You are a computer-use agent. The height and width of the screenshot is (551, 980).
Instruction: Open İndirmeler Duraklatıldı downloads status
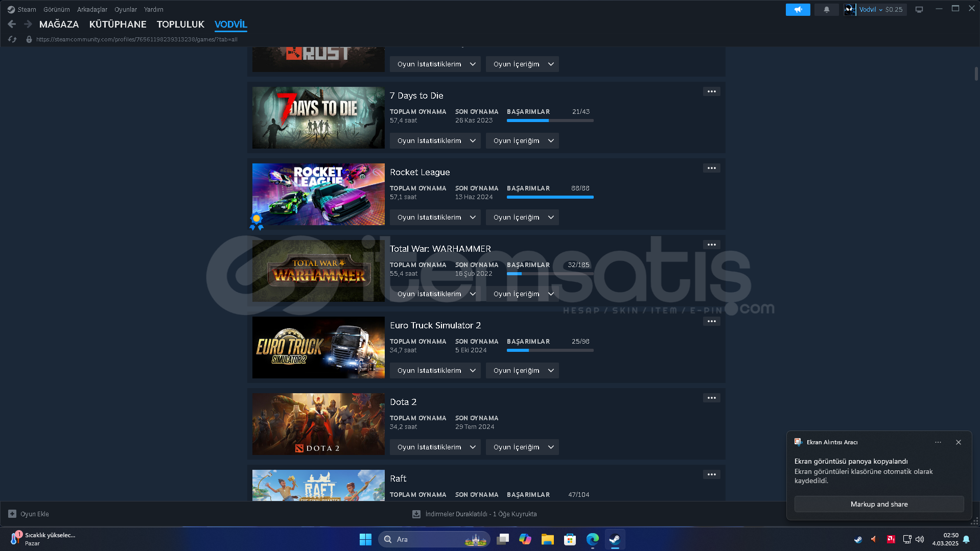(x=481, y=514)
